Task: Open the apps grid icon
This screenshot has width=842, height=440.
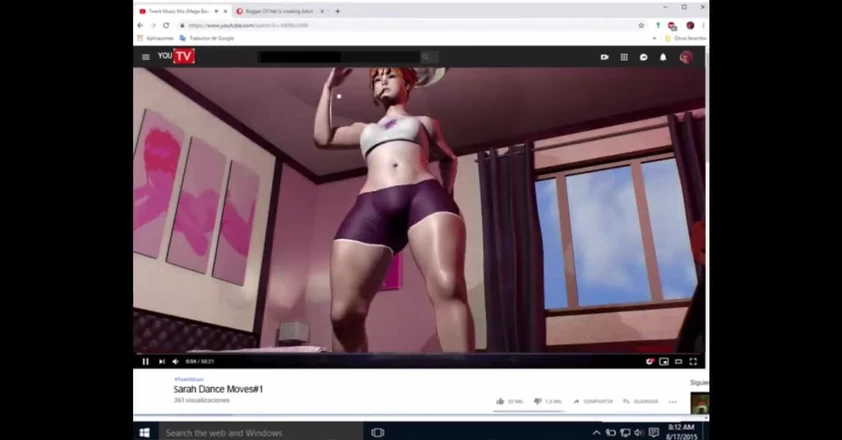Action: pos(624,57)
